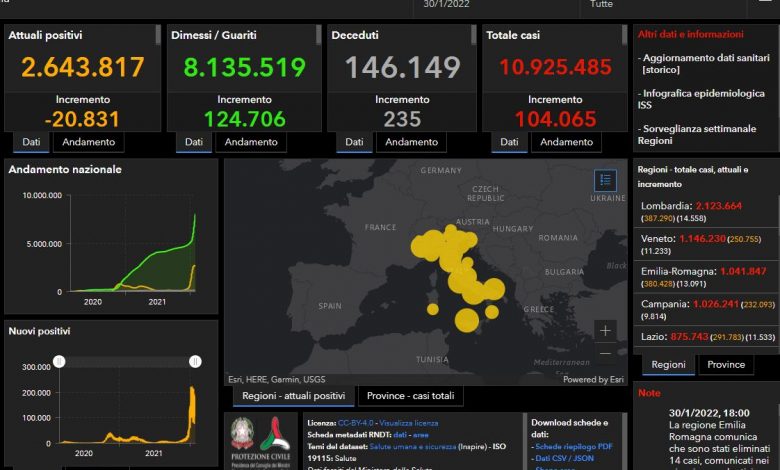Viewport: 780px width, 470px height.
Task: Show the Province - casi totali map
Action: coord(410,397)
